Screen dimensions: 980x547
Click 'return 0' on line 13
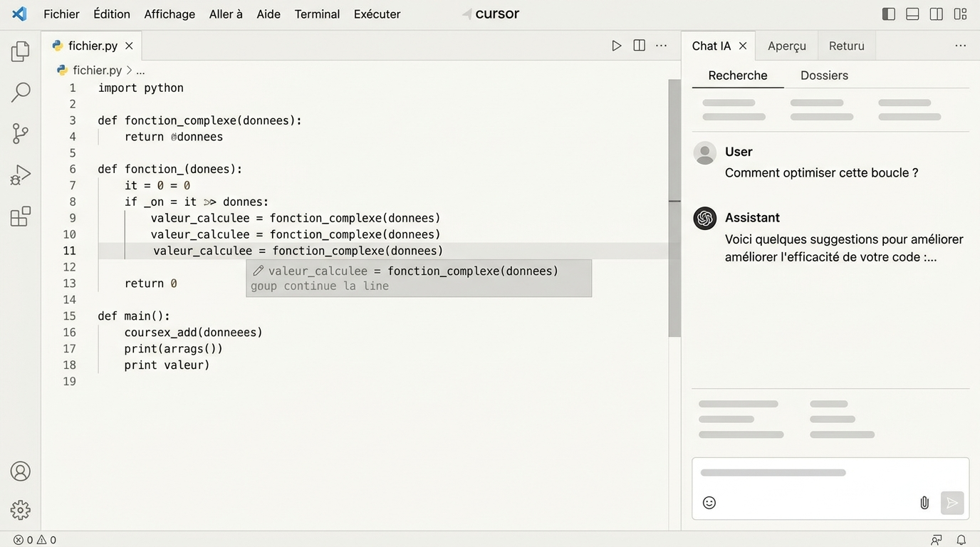[x=151, y=283]
